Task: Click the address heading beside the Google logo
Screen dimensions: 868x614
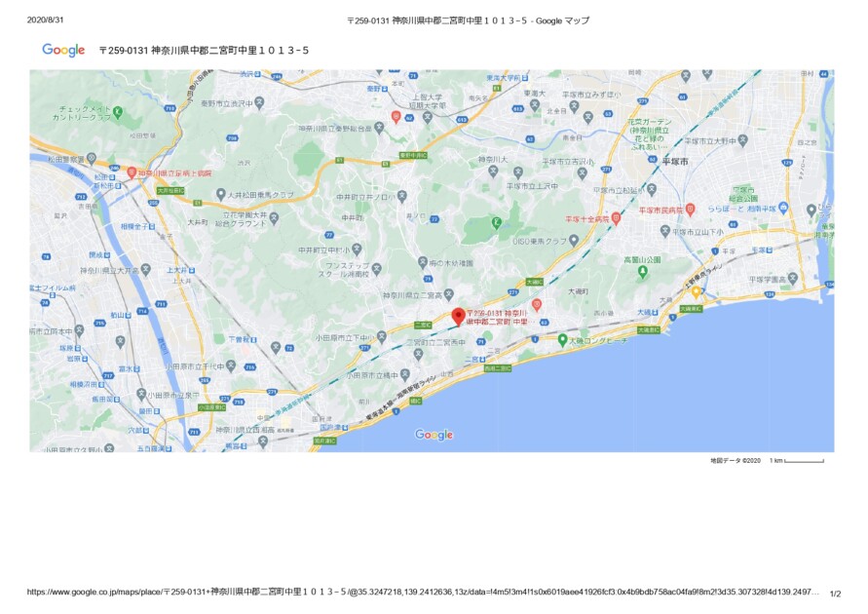Action: [x=204, y=51]
